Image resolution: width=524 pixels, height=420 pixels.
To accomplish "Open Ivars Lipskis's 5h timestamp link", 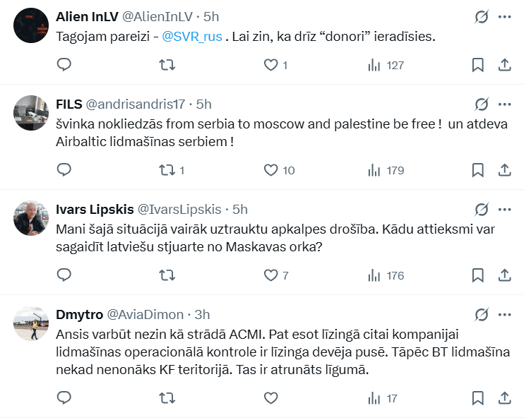I will [x=240, y=209].
